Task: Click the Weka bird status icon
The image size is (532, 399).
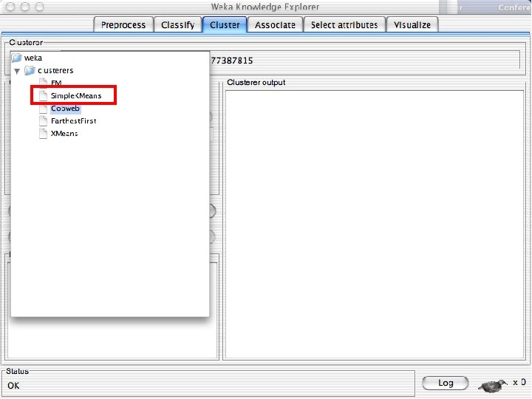Action: click(492, 385)
